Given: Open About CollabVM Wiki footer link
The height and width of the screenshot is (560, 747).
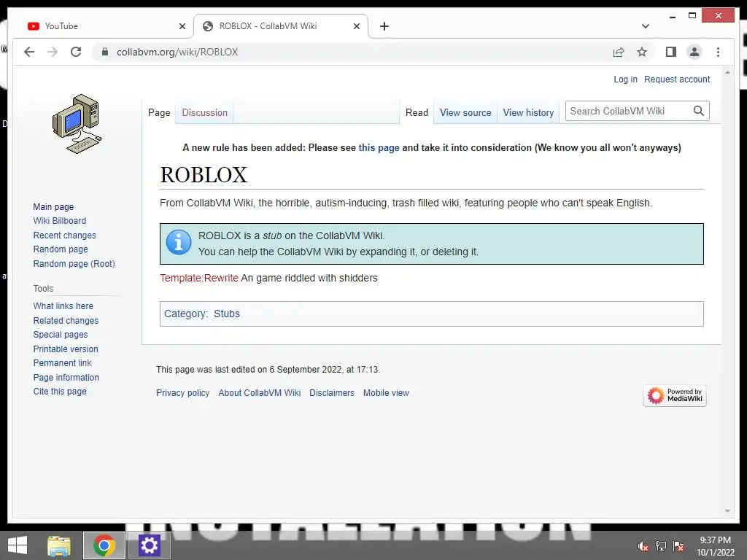Looking at the screenshot, I should [260, 393].
